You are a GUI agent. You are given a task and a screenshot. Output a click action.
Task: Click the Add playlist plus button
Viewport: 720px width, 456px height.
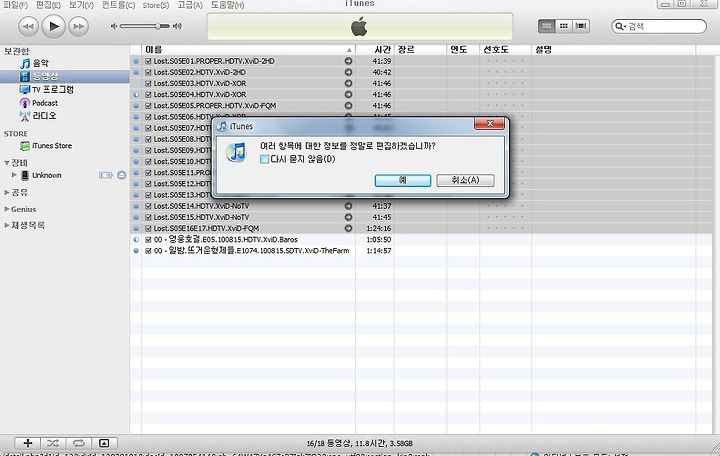(x=28, y=443)
